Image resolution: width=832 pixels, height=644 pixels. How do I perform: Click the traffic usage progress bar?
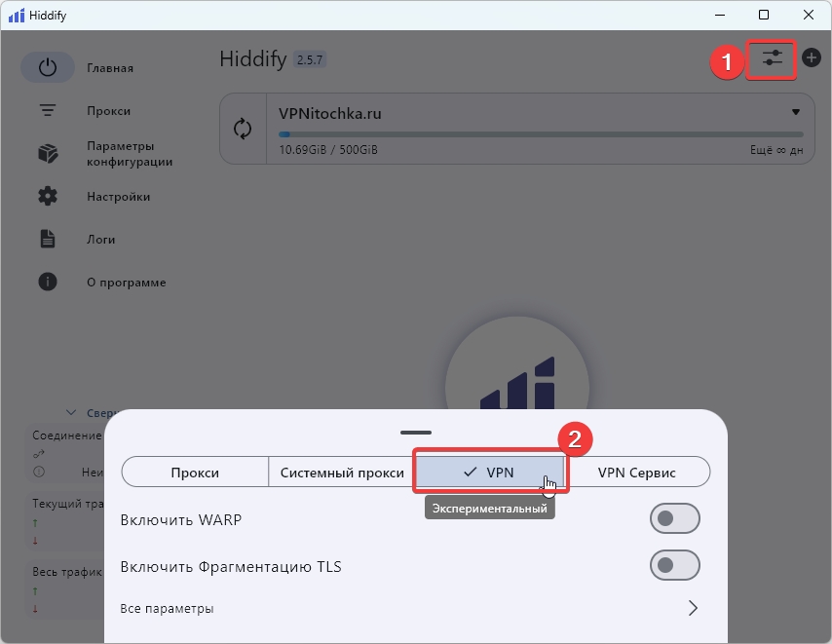point(541,134)
